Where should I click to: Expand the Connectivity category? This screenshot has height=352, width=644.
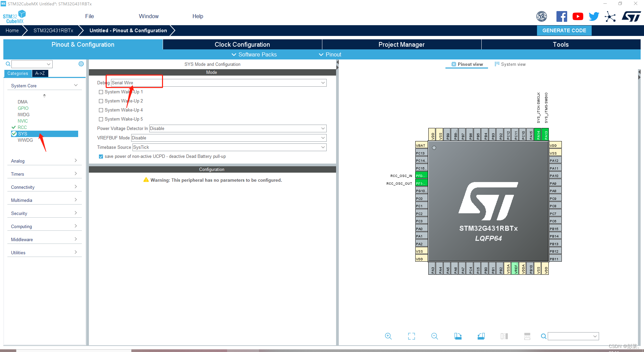(x=44, y=187)
